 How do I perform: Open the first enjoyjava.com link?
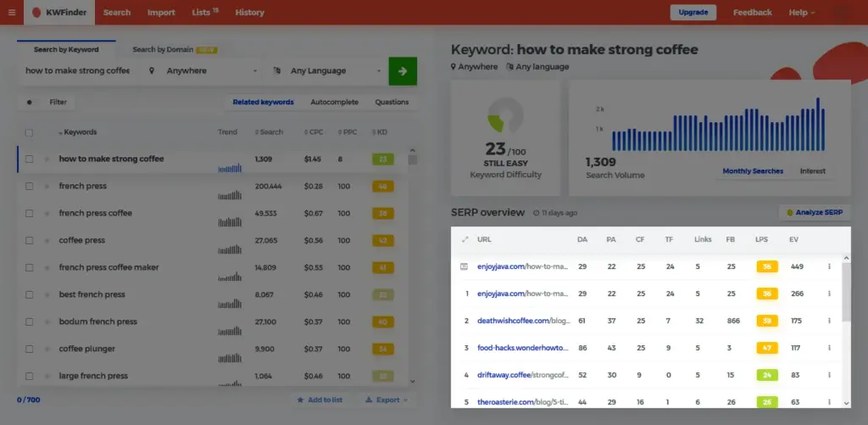523,266
